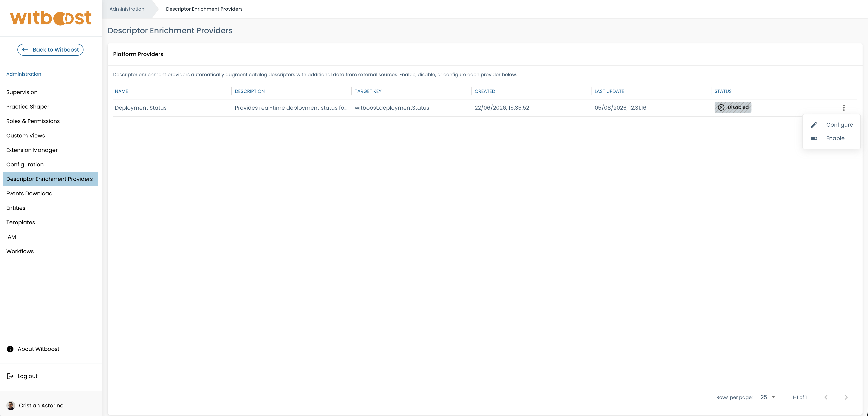Viewport: 868px width, 416px height.
Task: Click Cristian Astorino's avatar picture
Action: (11, 406)
